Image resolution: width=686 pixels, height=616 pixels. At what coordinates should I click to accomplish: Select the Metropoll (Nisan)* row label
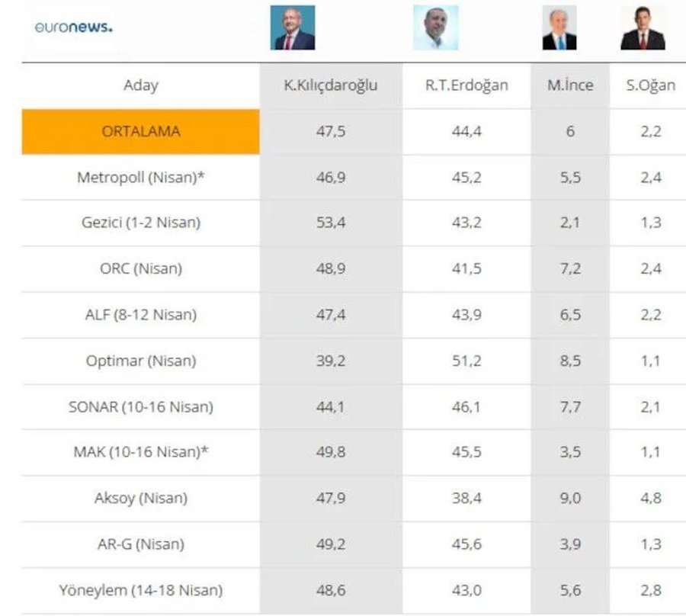pos(141,178)
